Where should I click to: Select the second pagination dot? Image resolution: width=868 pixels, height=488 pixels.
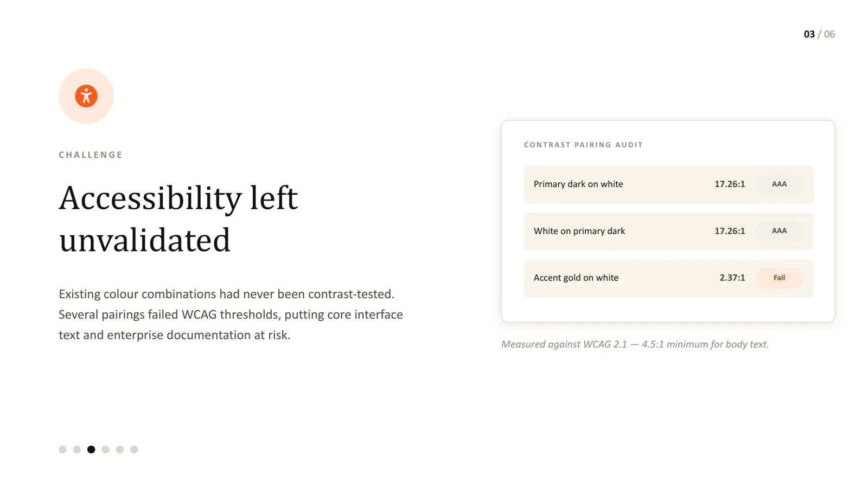pos(77,450)
